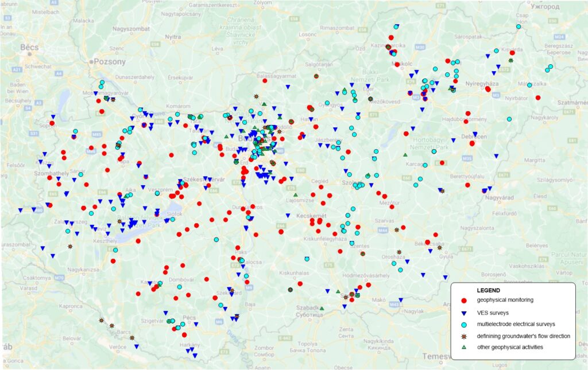Click the green triangle other activities legend symbol
Viewport: 588px width, 370px height.
[464, 347]
